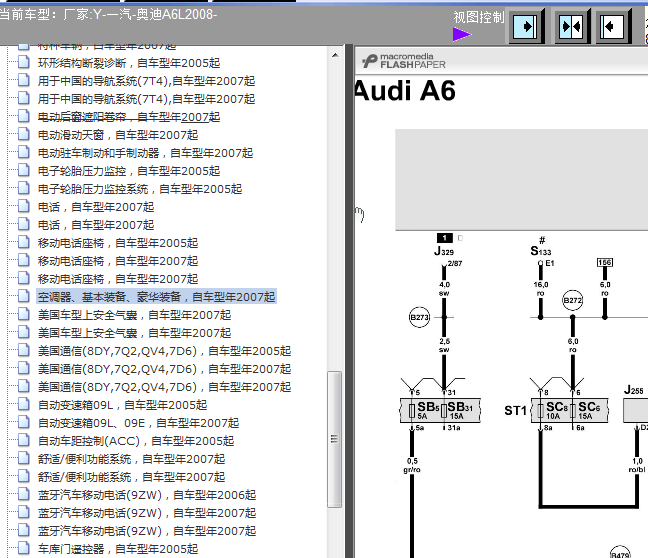
Task: Open the first 美国车型上安全气囊 entry
Action: point(134,315)
